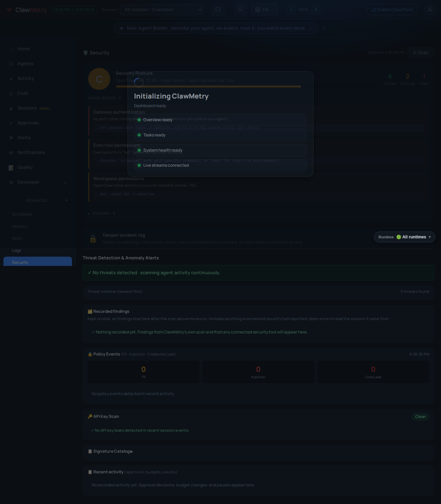Viewport: 441px width, 504px height.
Task: Select the Security sidebar item
Action: (38, 261)
